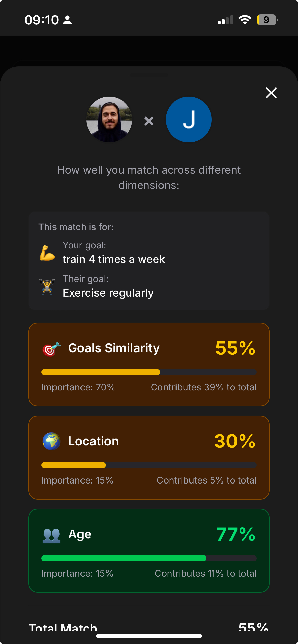Tap the flexed bicep goal icon

click(47, 253)
